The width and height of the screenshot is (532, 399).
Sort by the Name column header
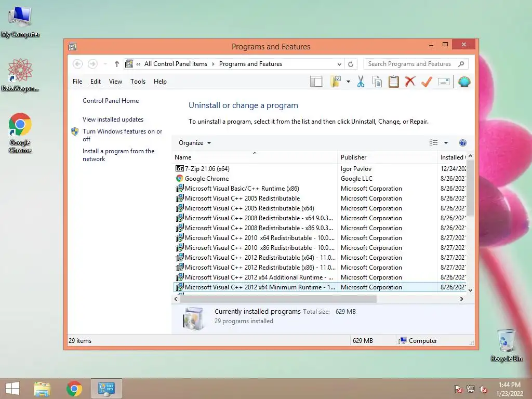[x=255, y=157]
